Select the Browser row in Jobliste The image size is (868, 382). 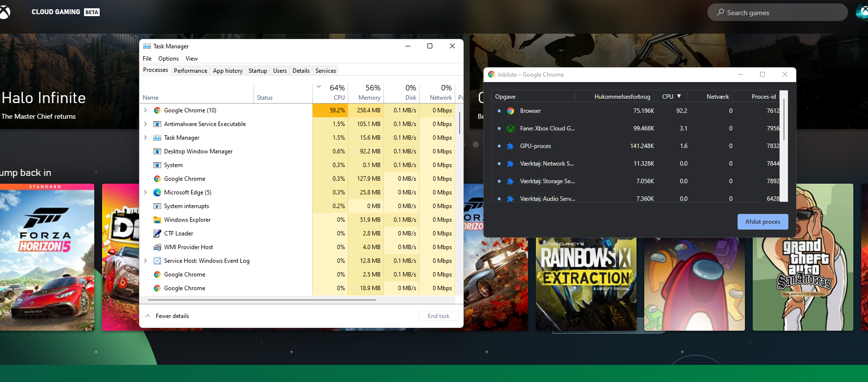click(635, 111)
